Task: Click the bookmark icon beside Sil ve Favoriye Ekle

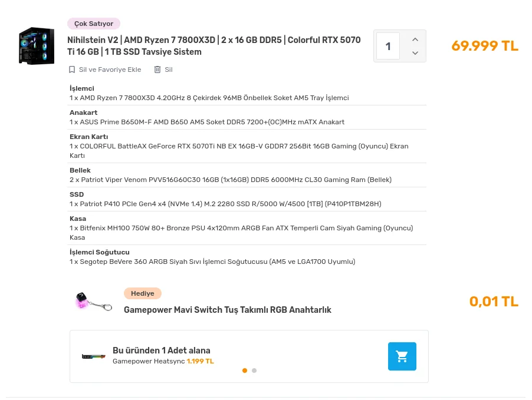Action: click(x=71, y=70)
